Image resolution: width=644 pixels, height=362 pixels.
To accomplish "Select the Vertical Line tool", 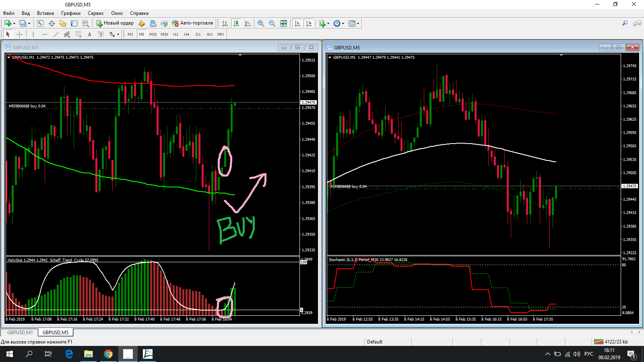I will [x=33, y=34].
